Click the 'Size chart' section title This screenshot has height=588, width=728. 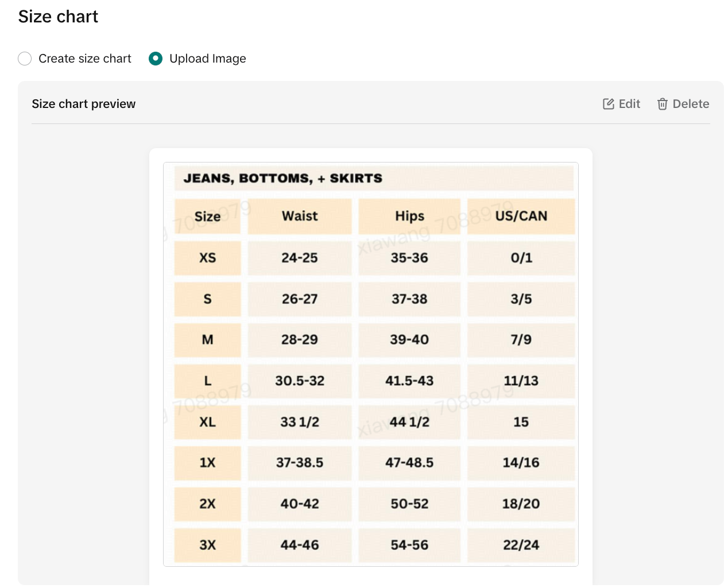58,17
